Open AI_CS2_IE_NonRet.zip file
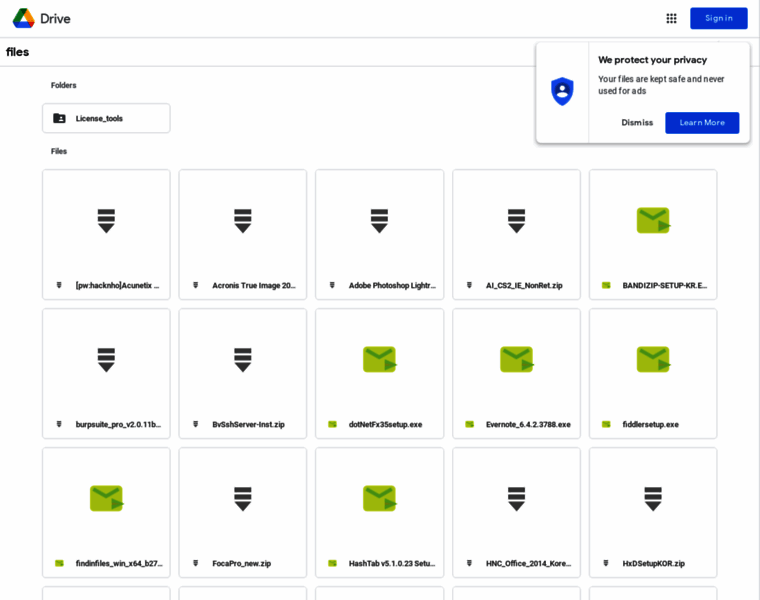760x600 pixels. point(516,234)
